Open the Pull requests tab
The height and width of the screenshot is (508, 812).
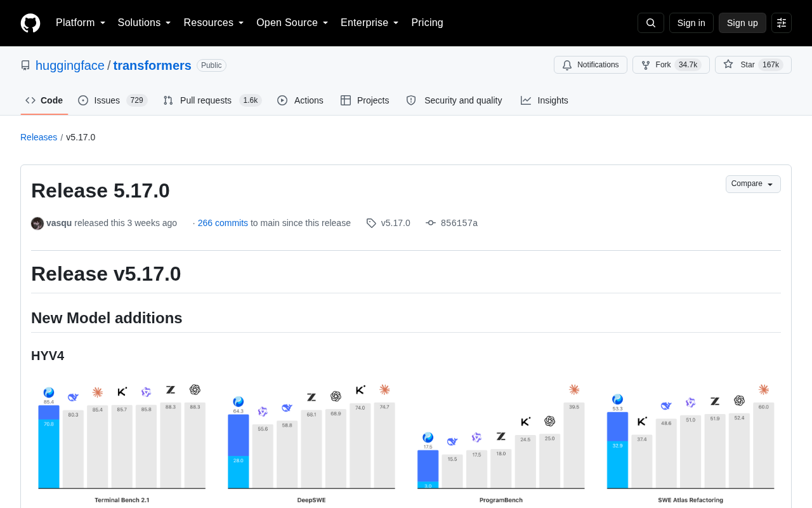tap(212, 100)
